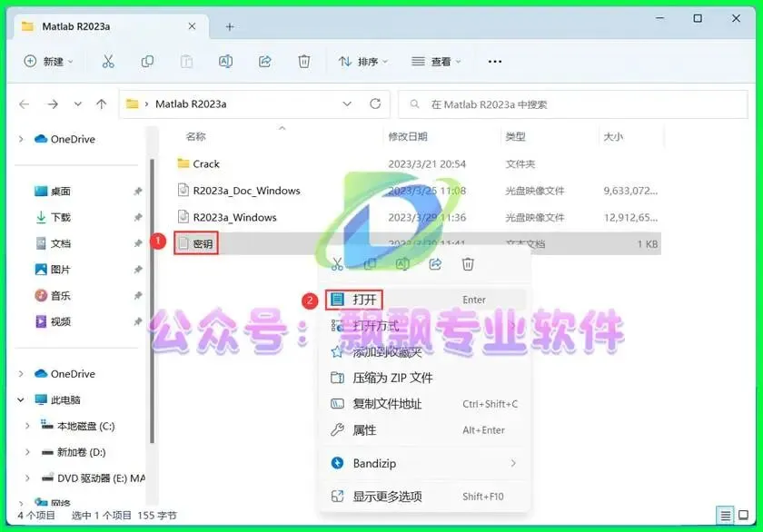This screenshot has height=532, width=763.
Task: Open the 查看 view dropdown
Action: (436, 61)
